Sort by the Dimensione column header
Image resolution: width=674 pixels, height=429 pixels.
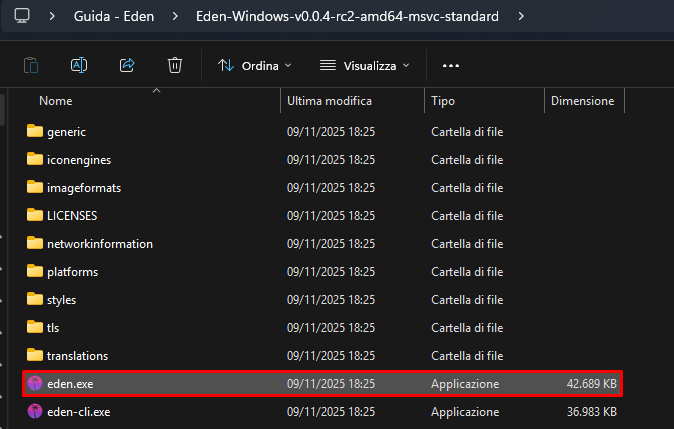pyautogui.click(x=584, y=101)
